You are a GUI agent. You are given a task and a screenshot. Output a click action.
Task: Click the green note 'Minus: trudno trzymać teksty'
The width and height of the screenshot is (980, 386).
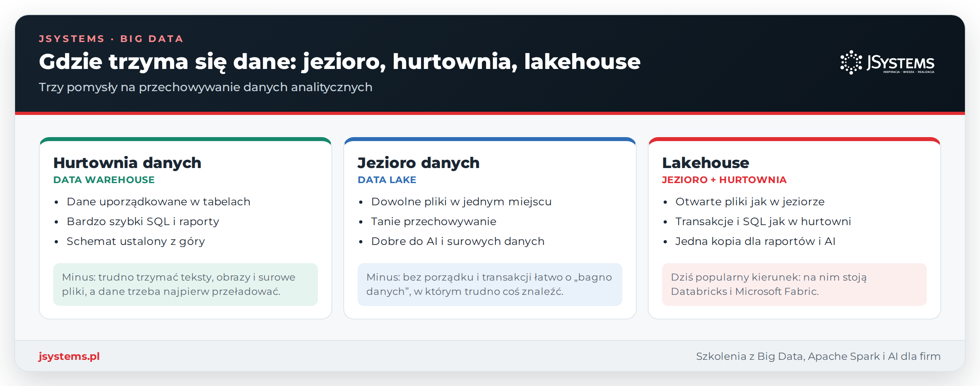186,285
